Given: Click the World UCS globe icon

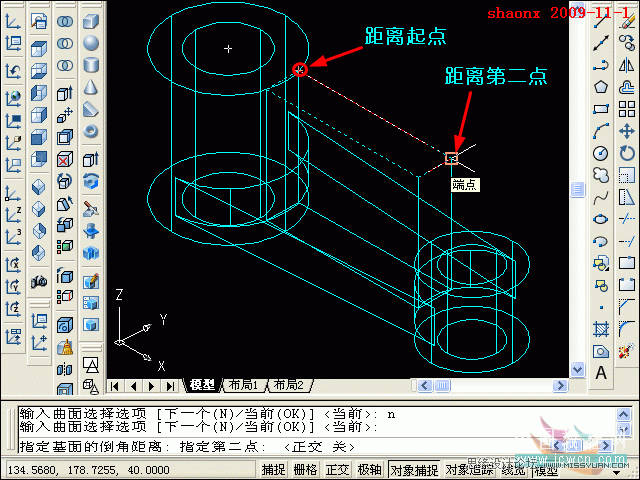Looking at the screenshot, I should (13, 98).
